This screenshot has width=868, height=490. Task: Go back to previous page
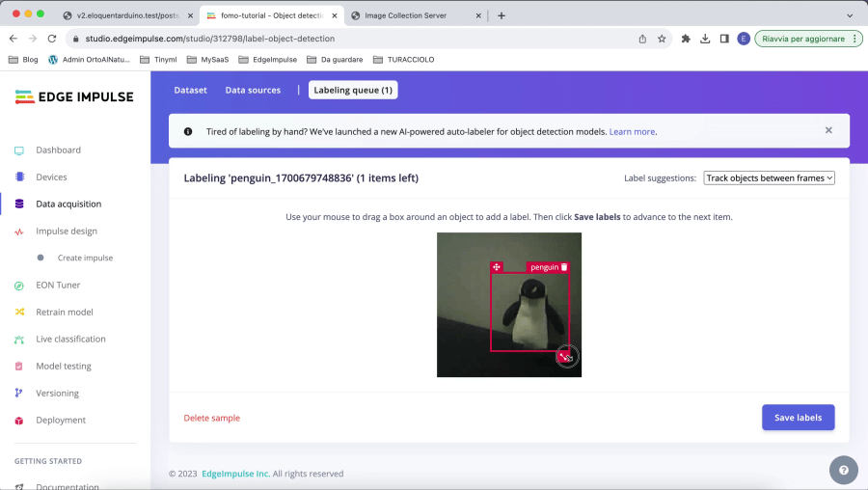14,39
